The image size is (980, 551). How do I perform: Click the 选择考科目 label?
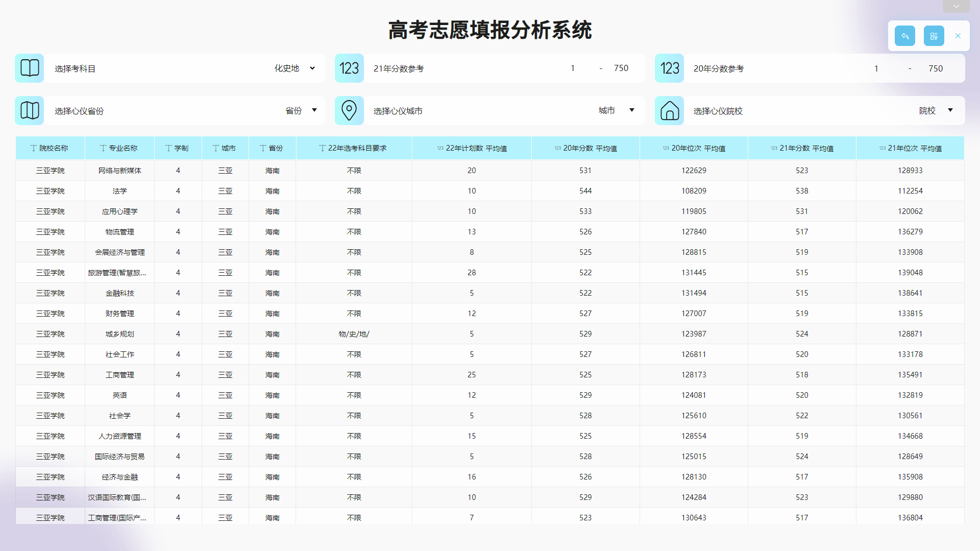pos(75,68)
